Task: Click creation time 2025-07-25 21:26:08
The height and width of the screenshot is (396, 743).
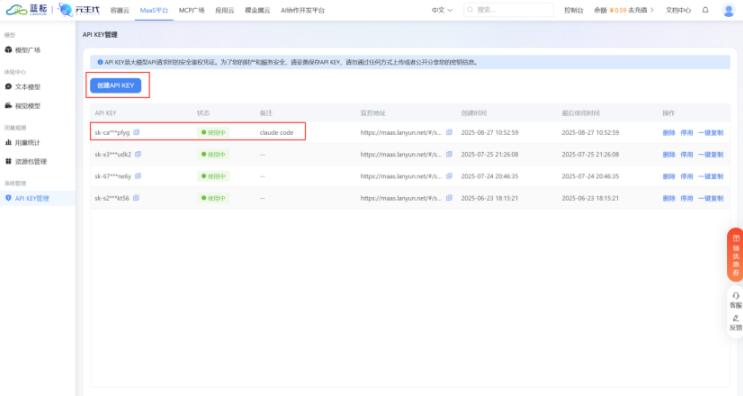Action: point(489,154)
